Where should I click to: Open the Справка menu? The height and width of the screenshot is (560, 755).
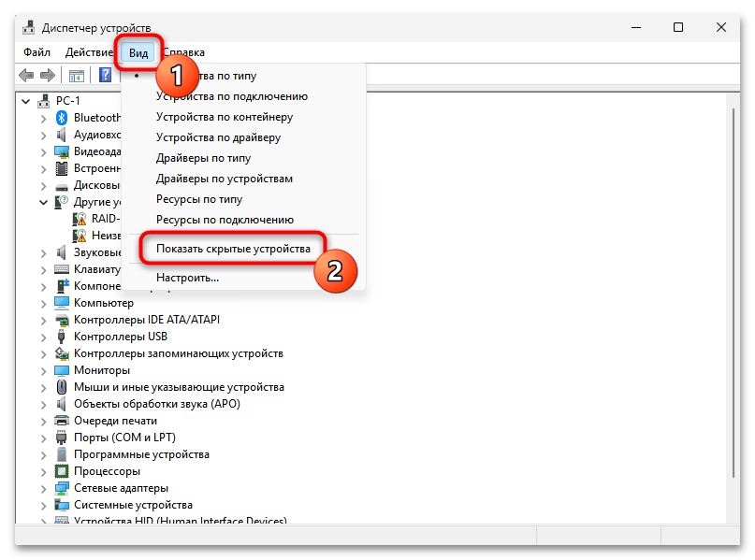pyautogui.click(x=184, y=52)
